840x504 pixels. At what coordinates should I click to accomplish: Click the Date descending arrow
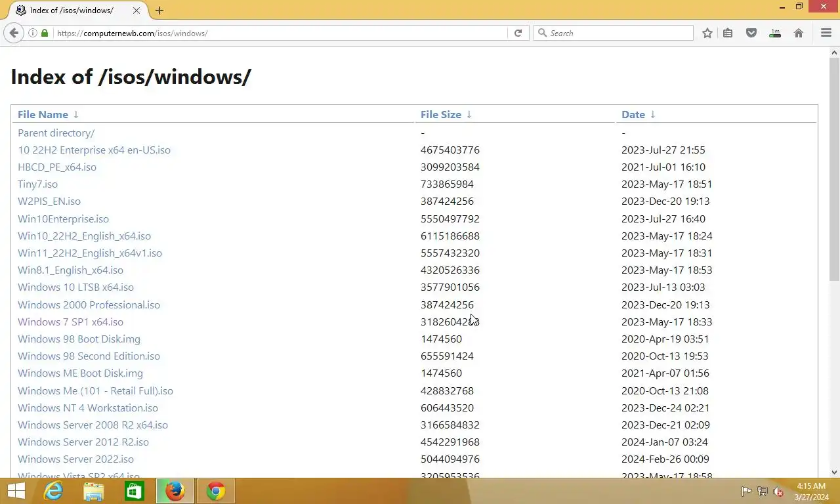coord(653,114)
